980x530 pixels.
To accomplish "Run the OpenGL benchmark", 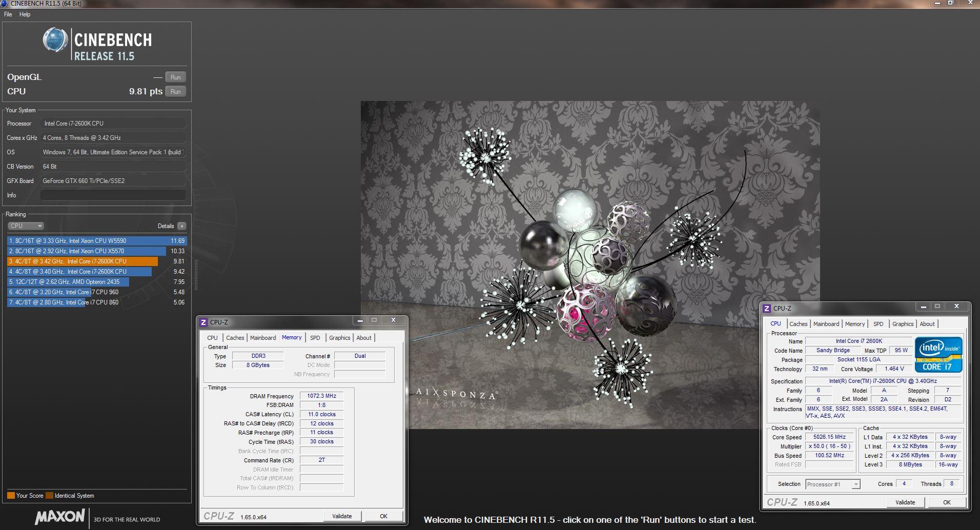I will pyautogui.click(x=175, y=77).
